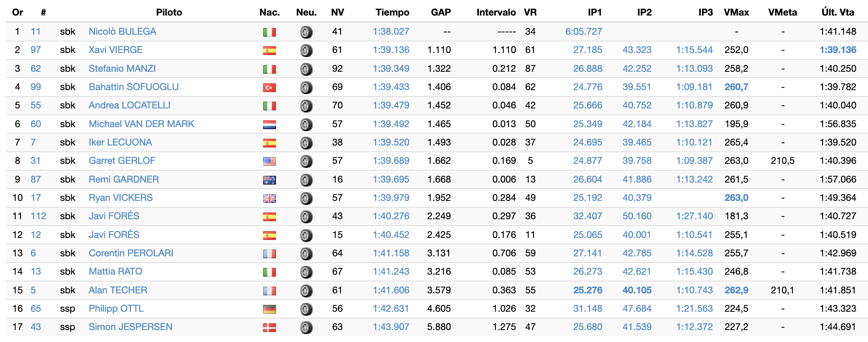Click the tyre icon for Corentin PEROLARI
Viewport: 868px width, 342px height.
[x=306, y=254]
